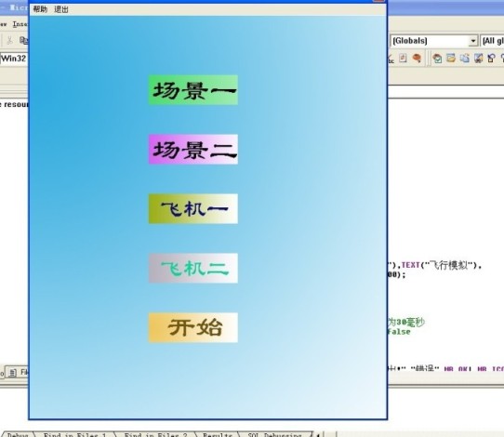Click the Cut scissors icon in toolbar
504x437 pixels.
tap(9, 40)
